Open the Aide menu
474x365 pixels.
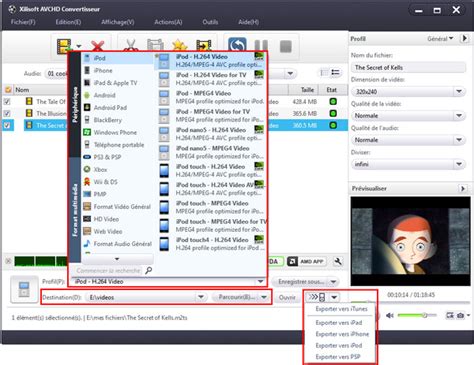coord(248,22)
